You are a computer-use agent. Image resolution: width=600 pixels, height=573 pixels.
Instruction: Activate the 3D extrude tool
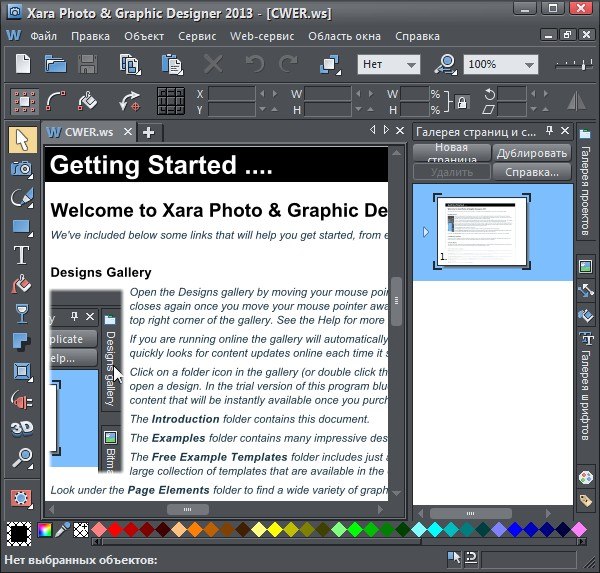tap(21, 429)
